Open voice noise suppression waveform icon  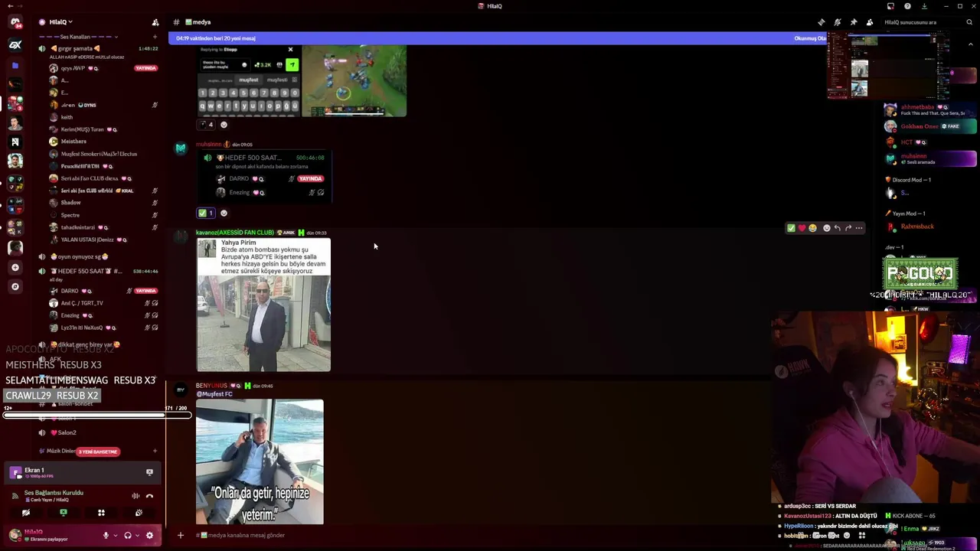point(136,496)
